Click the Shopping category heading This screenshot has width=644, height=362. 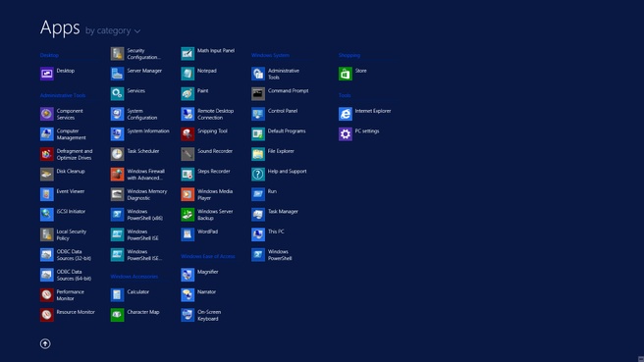pos(349,55)
